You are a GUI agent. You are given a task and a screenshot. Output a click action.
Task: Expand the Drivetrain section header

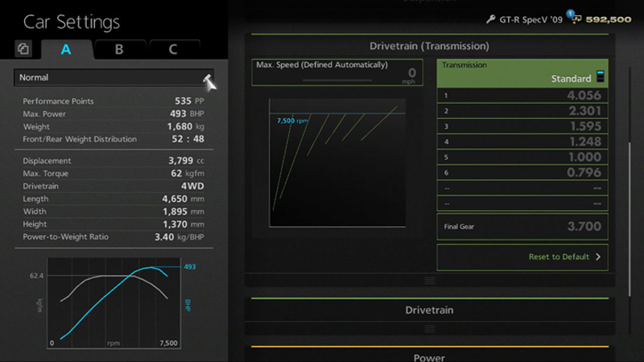point(430,310)
